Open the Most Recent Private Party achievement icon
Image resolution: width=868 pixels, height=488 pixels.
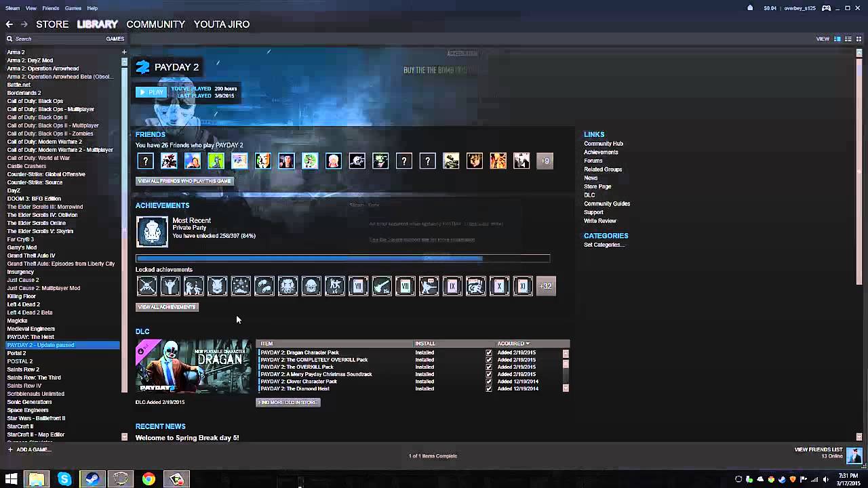pyautogui.click(x=152, y=232)
